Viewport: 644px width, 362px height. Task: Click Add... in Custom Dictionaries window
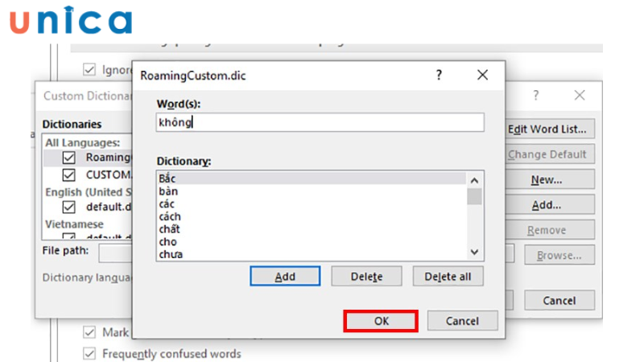[550, 205]
